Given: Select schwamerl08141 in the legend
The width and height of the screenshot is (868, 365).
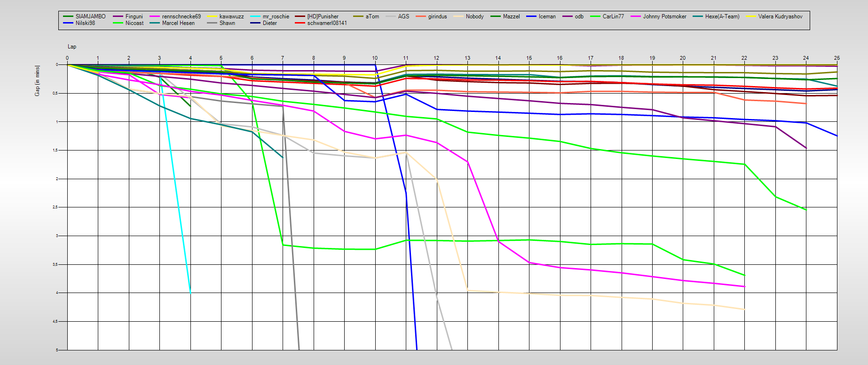Looking at the screenshot, I should [x=327, y=23].
